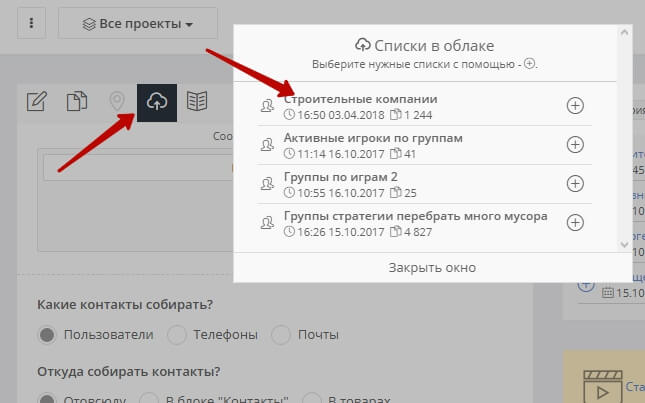Select В блоке "Контакты" radio button
Screen dimensions: 645x403
(149, 399)
